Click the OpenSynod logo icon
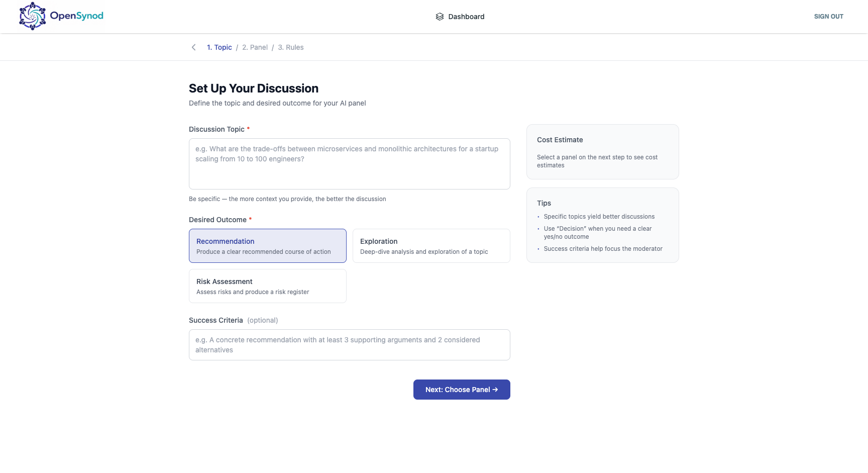The height and width of the screenshot is (473, 868). tap(32, 16)
